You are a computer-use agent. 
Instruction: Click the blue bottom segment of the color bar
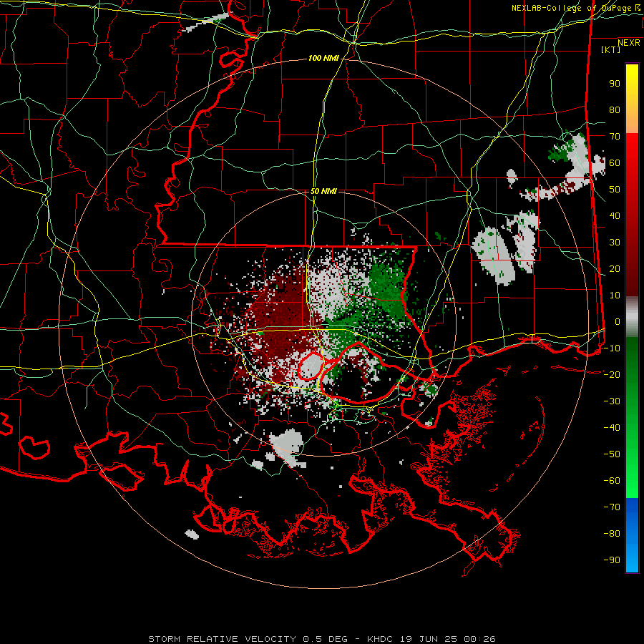[x=632, y=535]
